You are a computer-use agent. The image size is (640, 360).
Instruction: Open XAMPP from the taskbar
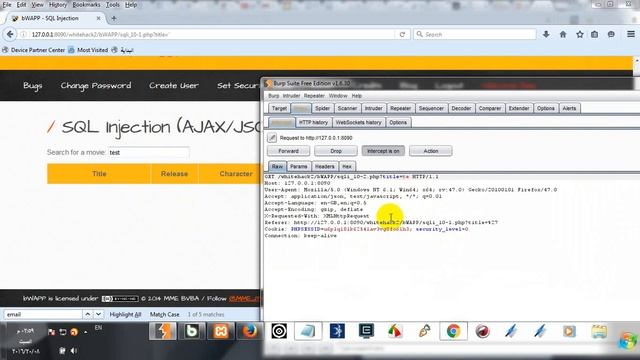pos(220,331)
